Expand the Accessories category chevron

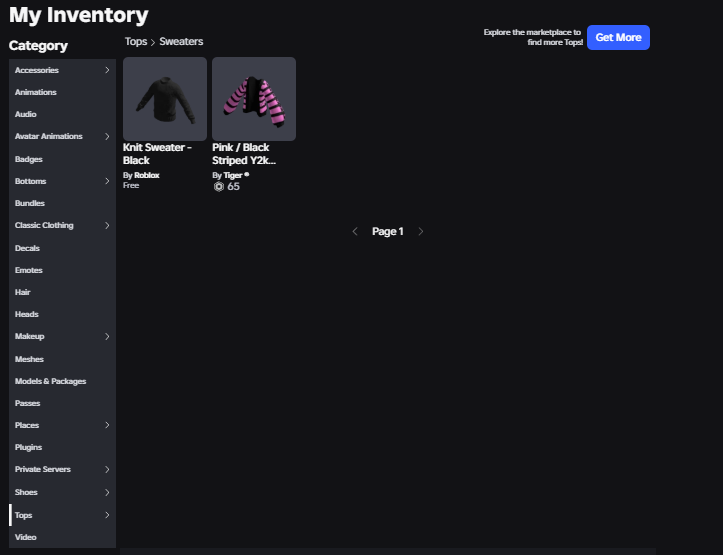coord(107,70)
